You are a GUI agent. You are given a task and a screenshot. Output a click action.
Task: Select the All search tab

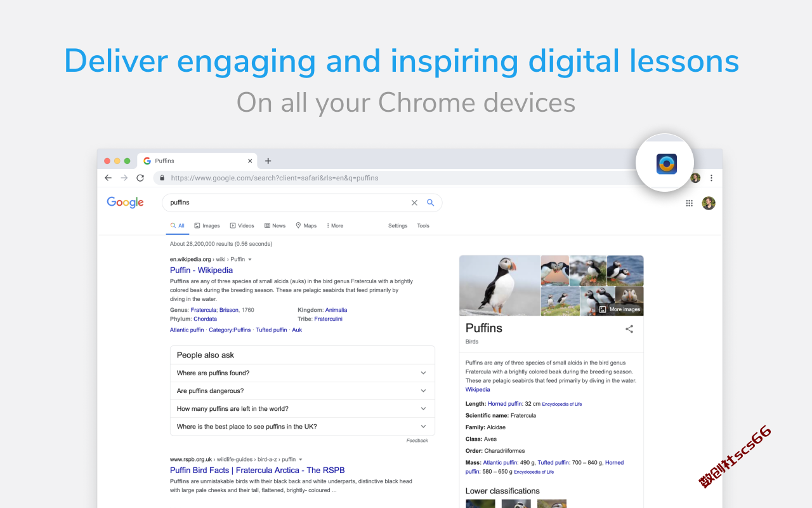pos(177,225)
